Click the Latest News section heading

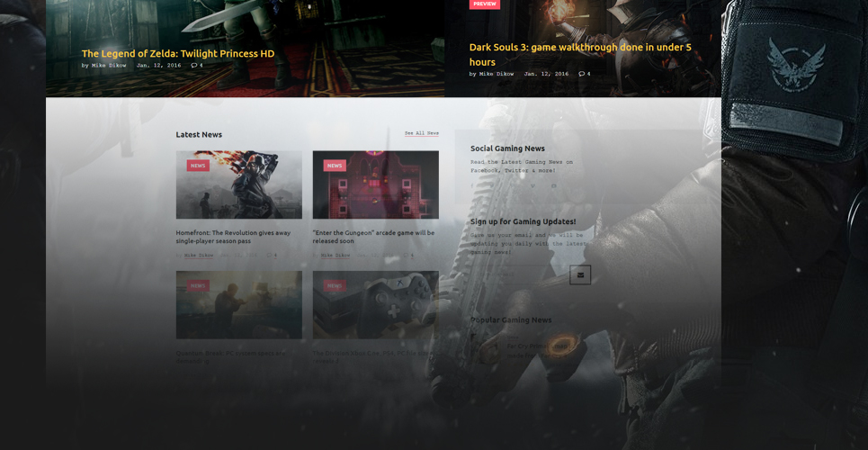click(x=199, y=135)
